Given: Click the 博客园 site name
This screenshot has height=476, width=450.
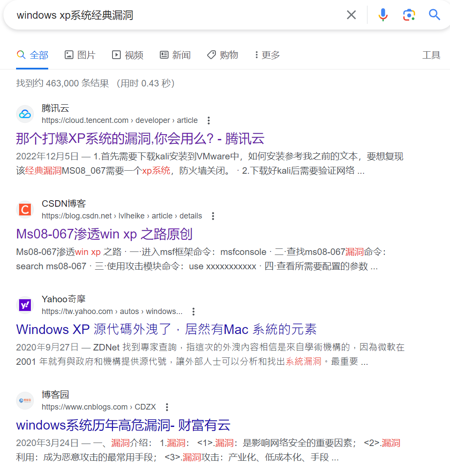Looking at the screenshot, I should coord(55,394).
